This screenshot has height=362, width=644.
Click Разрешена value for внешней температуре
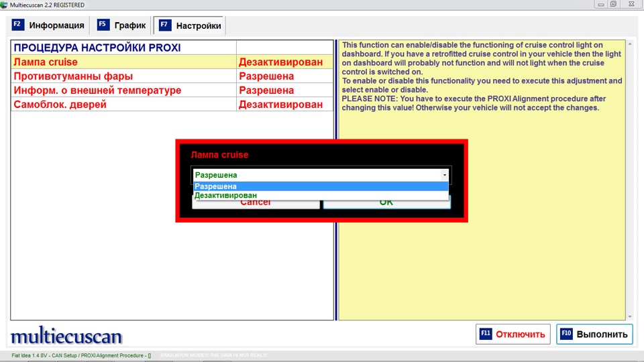(266, 90)
